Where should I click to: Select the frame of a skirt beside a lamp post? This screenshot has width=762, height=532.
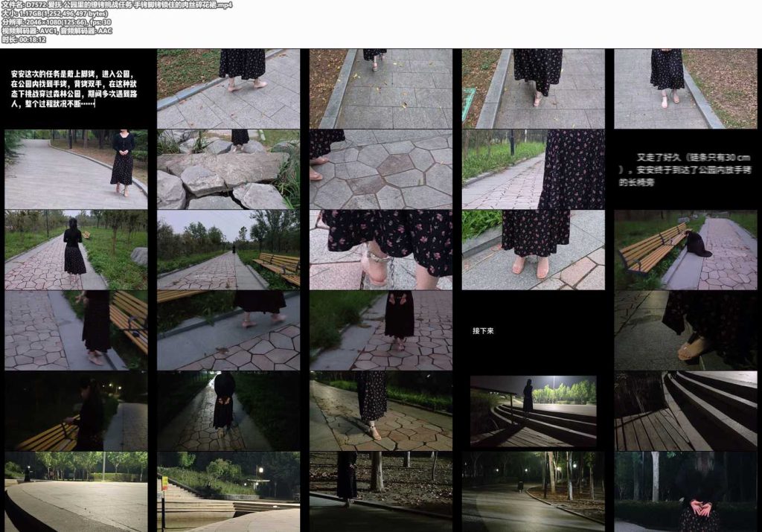pos(533,169)
